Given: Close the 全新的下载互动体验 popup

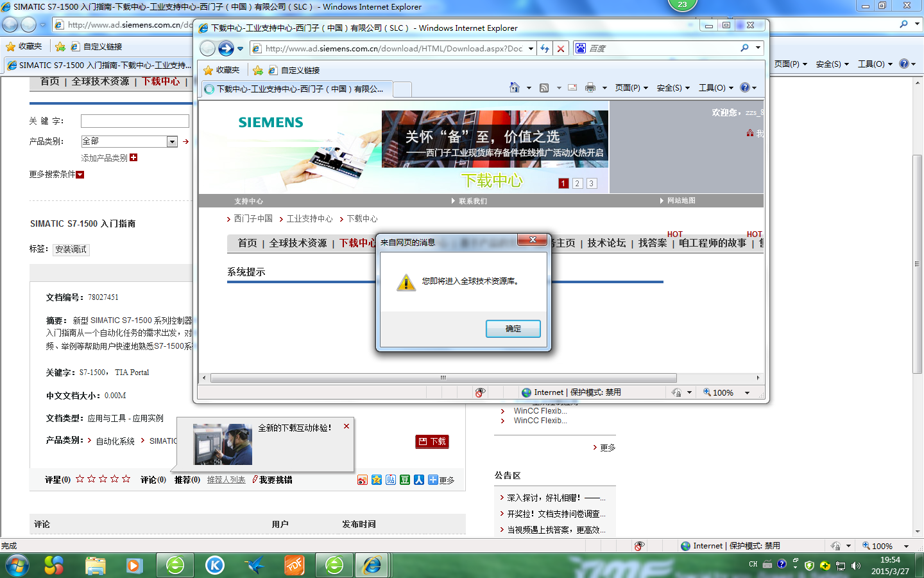Looking at the screenshot, I should tap(346, 426).
